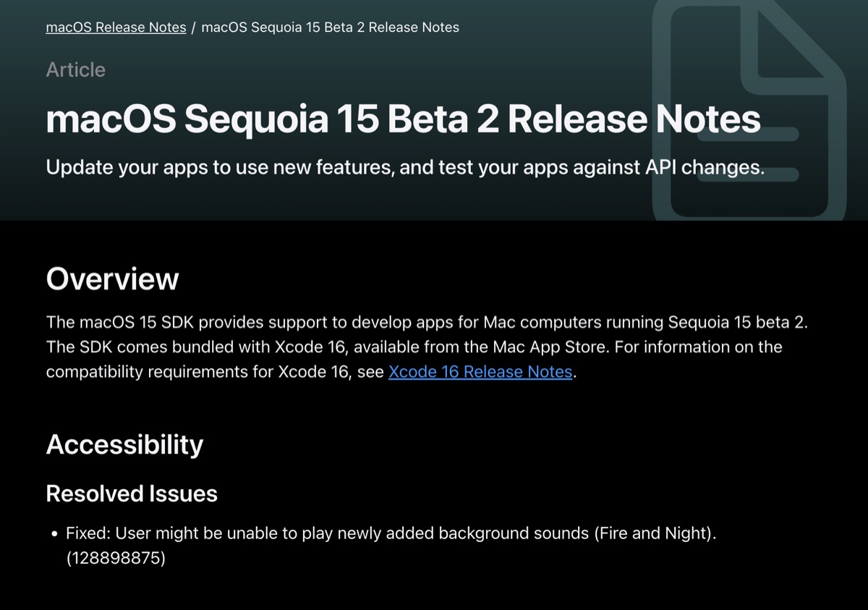This screenshot has height=610, width=868.
Task: Click the Resolved Issues subheading
Action: coord(132,493)
